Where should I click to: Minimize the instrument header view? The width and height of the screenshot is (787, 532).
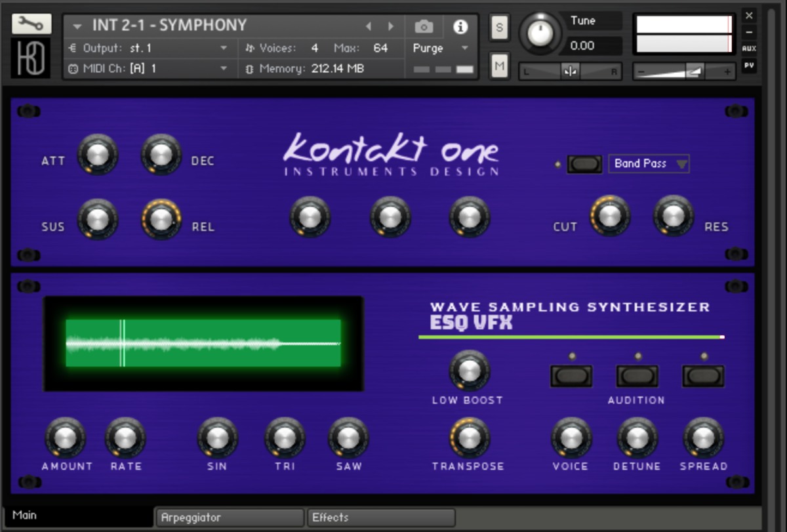(749, 31)
